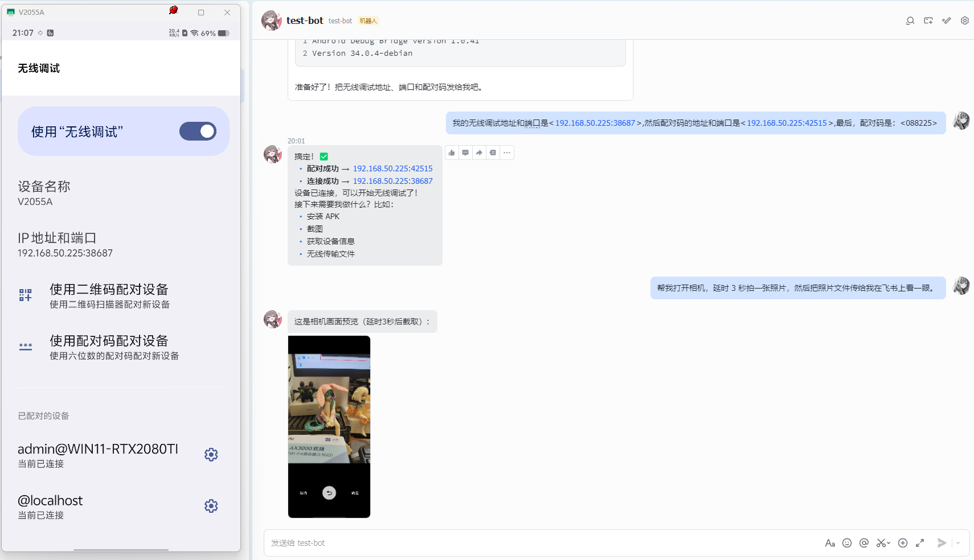Click the @ mention icon
974x560 pixels.
pos(864,543)
